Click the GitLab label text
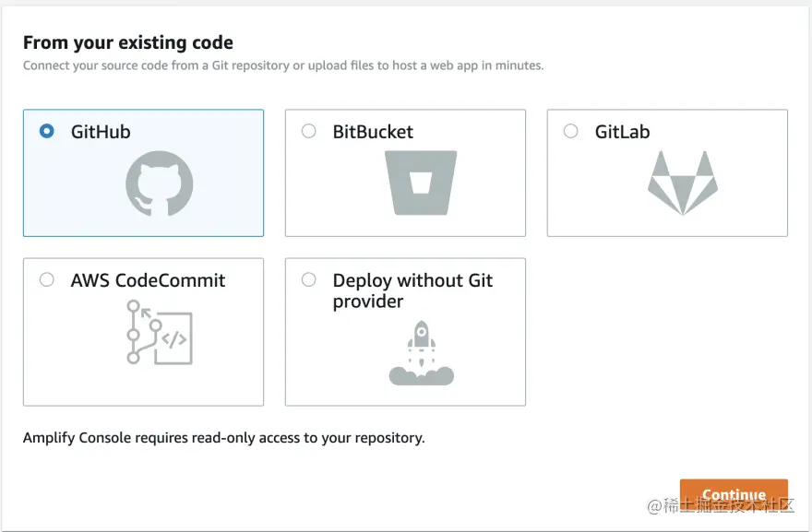This screenshot has height=532, width=812. click(622, 132)
